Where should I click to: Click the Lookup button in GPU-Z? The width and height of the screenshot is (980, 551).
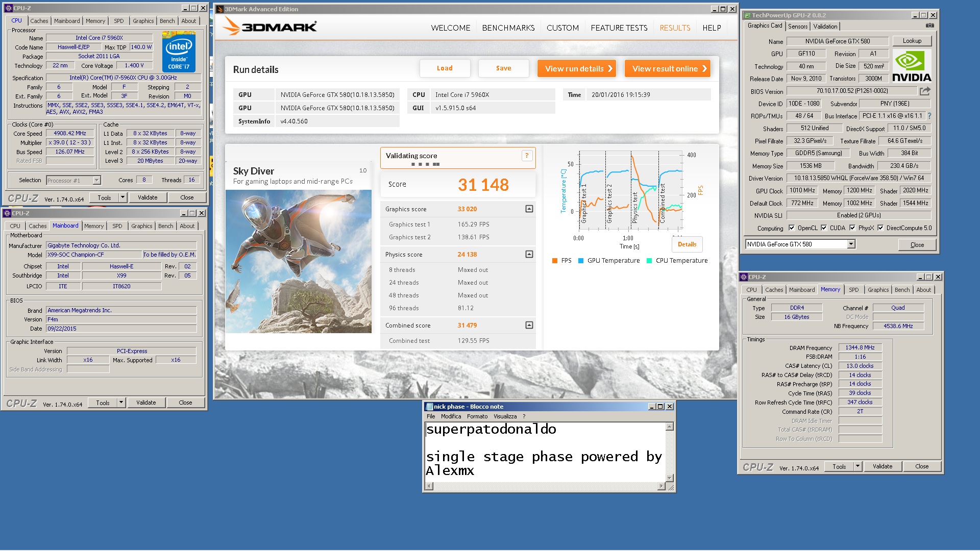(x=912, y=41)
